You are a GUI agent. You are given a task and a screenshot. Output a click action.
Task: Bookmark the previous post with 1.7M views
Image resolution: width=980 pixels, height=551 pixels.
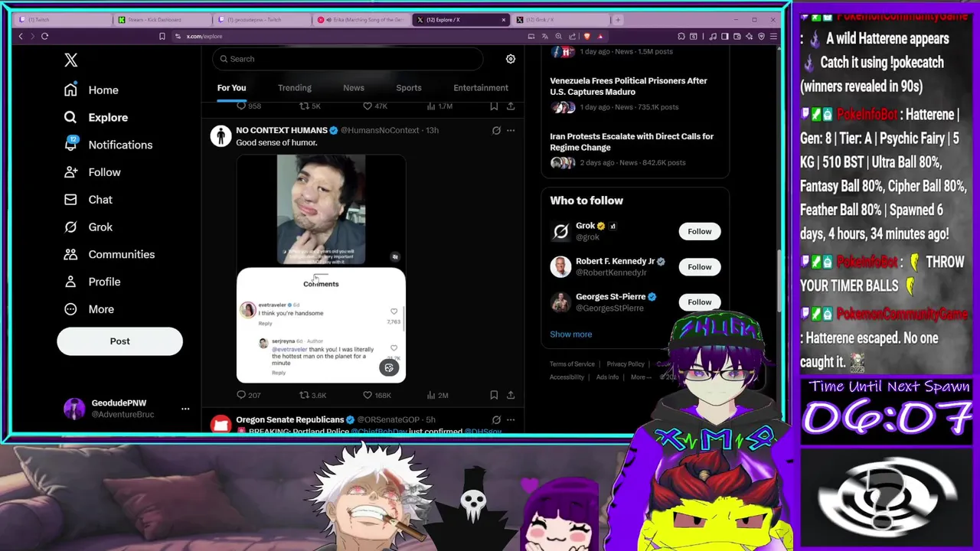coord(494,106)
